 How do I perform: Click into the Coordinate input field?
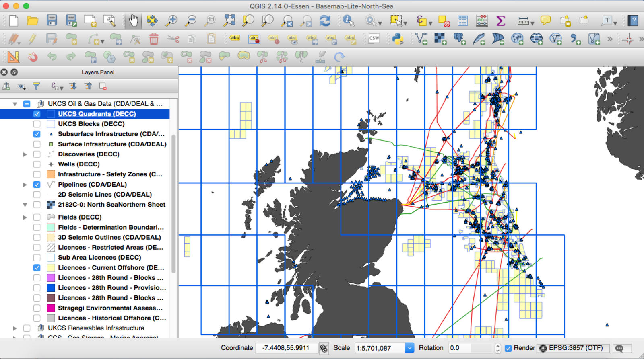point(286,348)
